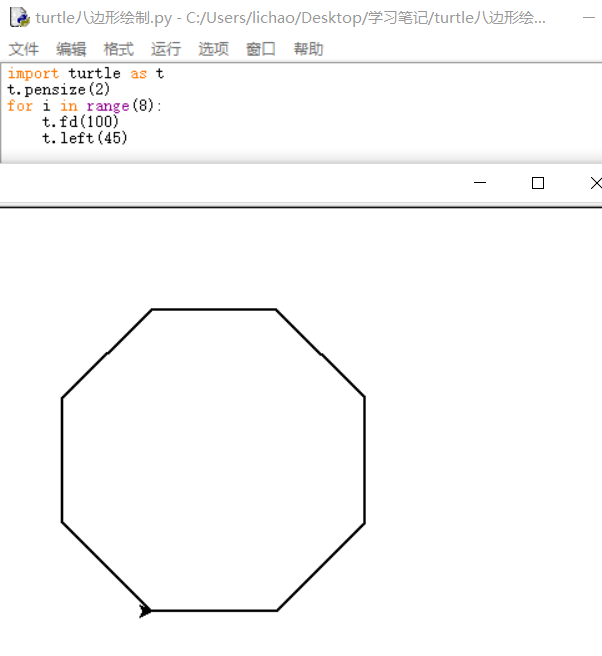Open the 格式 (Format) menu
Screen dimensions: 602x656
point(118,49)
